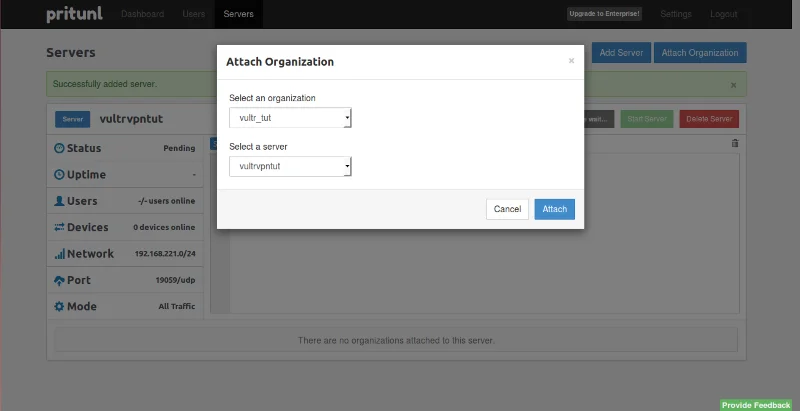Click Upgrade to Enterprise button
This screenshot has width=800, height=411.
click(604, 14)
